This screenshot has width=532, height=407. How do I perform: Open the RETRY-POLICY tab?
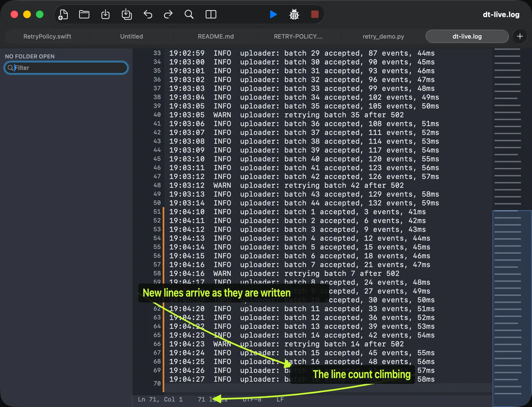point(298,36)
